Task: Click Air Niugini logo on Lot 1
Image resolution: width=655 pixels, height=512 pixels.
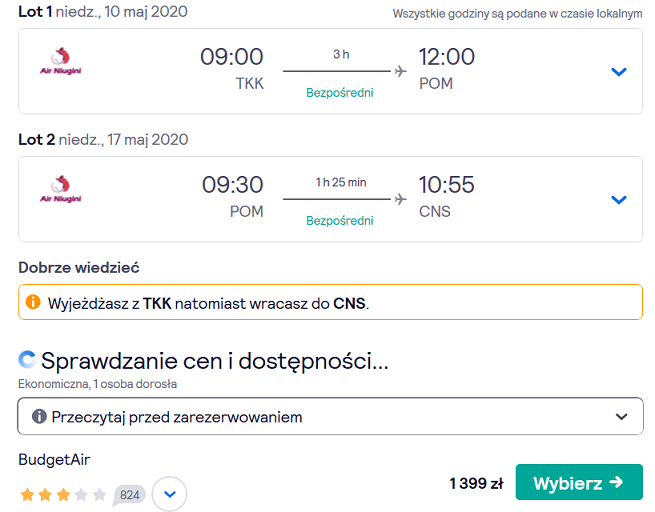Action: (61, 61)
